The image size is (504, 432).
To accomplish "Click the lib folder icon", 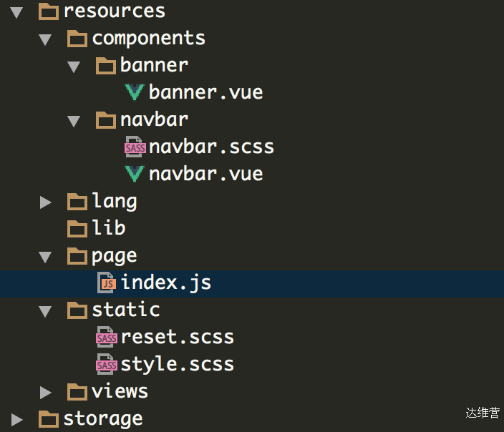I will pos(77,229).
